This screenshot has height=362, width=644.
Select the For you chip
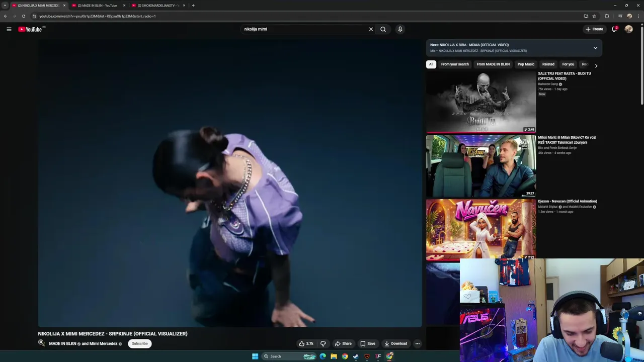[568, 64]
